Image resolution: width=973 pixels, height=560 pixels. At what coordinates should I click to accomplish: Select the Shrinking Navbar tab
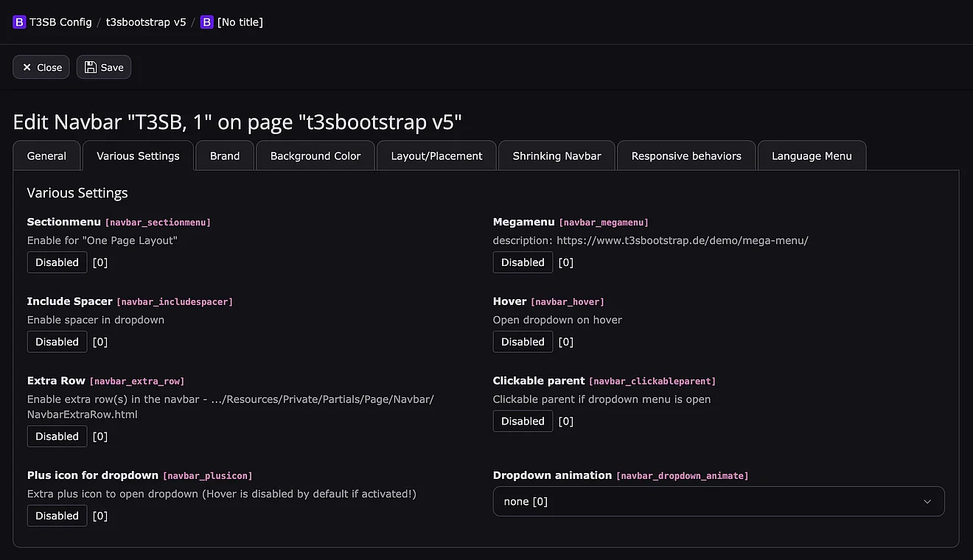(557, 156)
